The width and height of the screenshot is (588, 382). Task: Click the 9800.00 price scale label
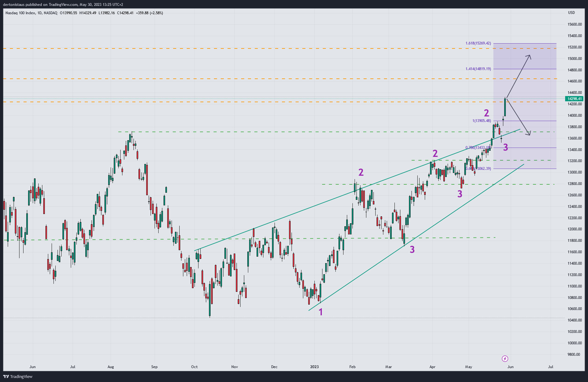(574, 355)
